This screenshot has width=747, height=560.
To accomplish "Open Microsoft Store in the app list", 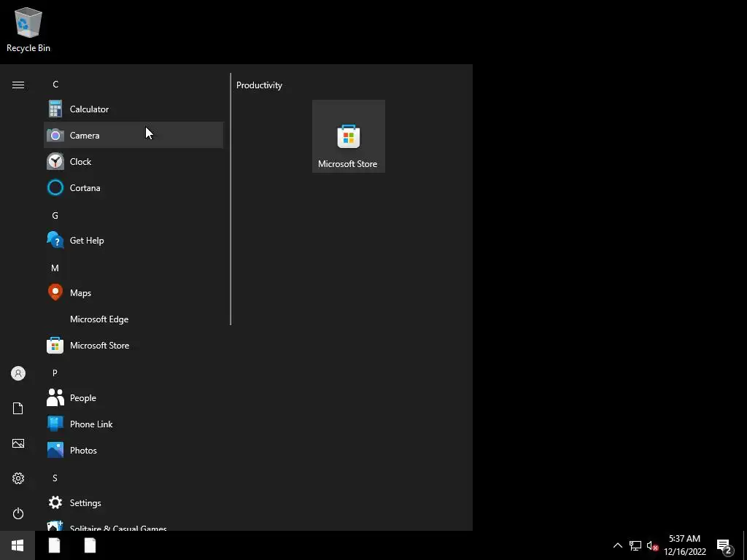I will (x=133, y=345).
